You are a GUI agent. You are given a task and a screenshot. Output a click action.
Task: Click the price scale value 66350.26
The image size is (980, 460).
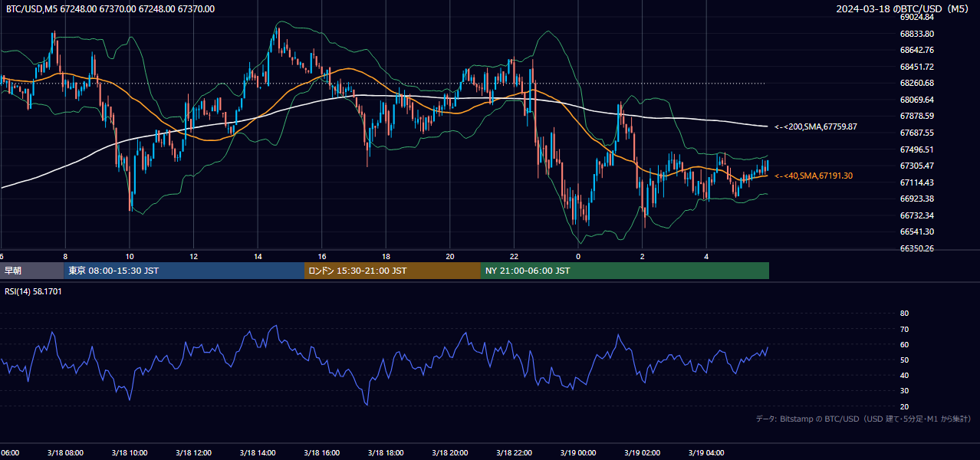(917, 248)
